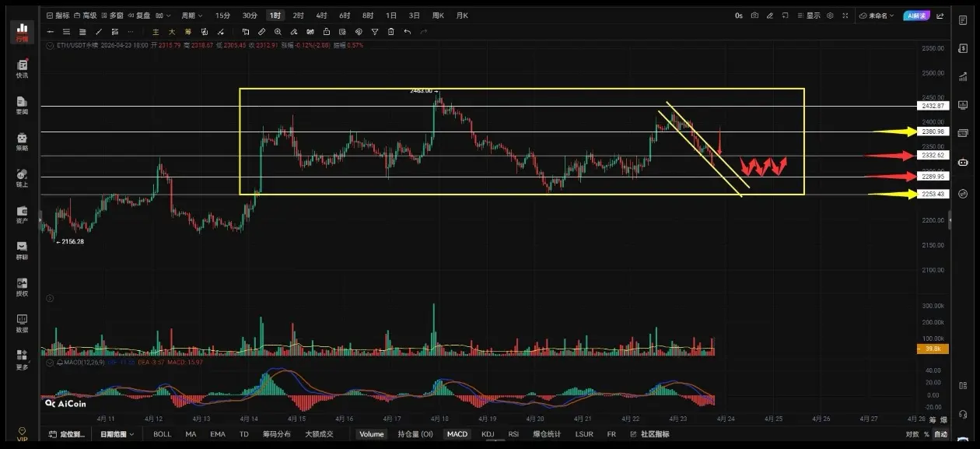The height and width of the screenshot is (449, 980).
Task: Open the 复盘 replay button
Action: pyautogui.click(x=138, y=16)
